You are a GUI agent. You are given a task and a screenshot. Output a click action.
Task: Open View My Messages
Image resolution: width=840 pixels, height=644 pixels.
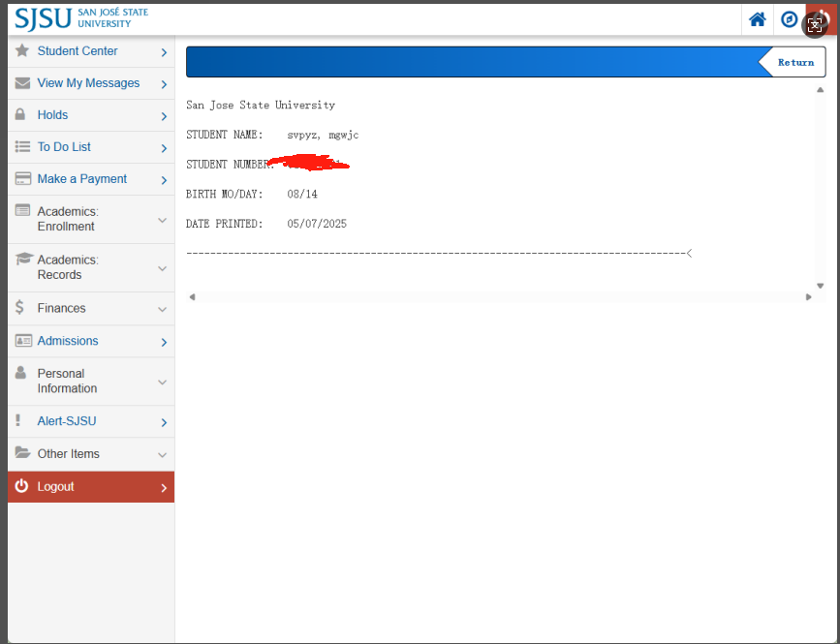pos(88,83)
